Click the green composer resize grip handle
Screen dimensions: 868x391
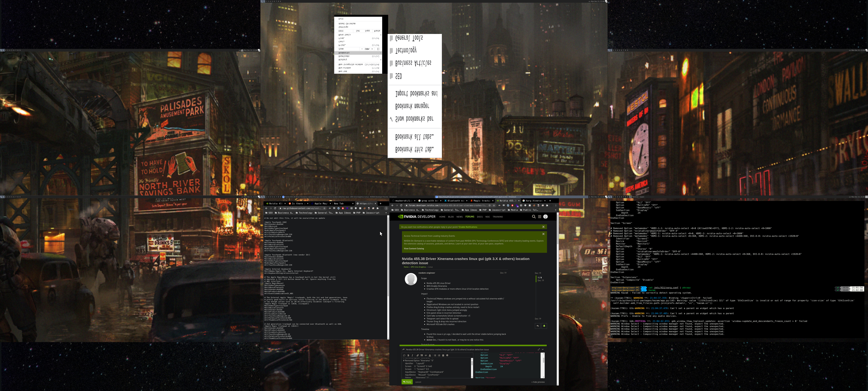pyautogui.click(x=473, y=346)
